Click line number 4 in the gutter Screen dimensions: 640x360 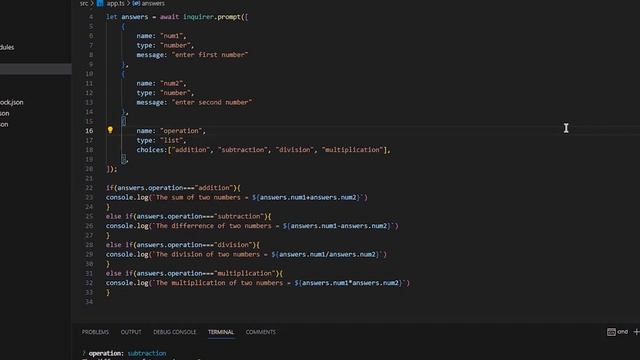[x=91, y=17]
